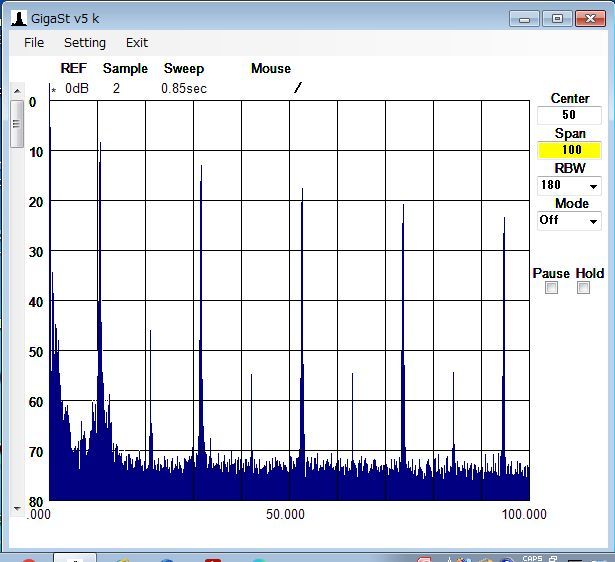The image size is (615, 562).
Task: Click the Sweep time 0.85sec
Action: coord(184,89)
